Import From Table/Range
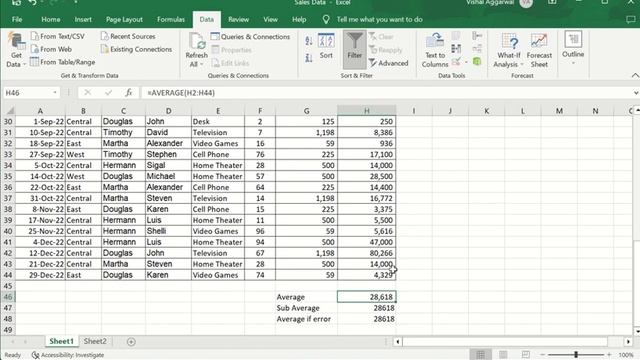Viewport: 640px width, 360px height. pyautogui.click(x=62, y=62)
